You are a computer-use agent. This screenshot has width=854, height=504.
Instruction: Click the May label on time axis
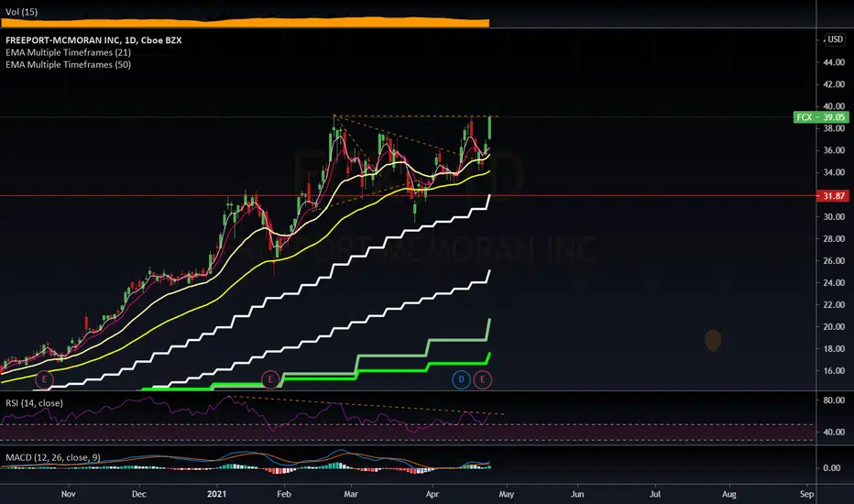pos(507,494)
